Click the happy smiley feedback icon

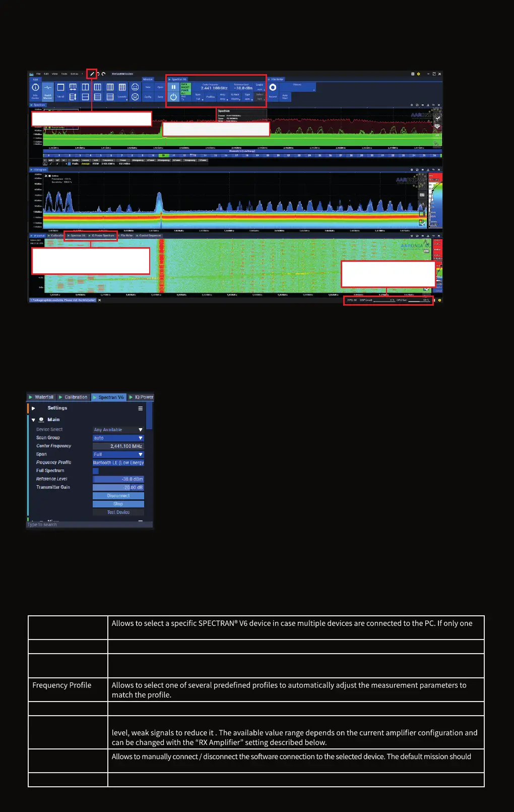(135, 87)
